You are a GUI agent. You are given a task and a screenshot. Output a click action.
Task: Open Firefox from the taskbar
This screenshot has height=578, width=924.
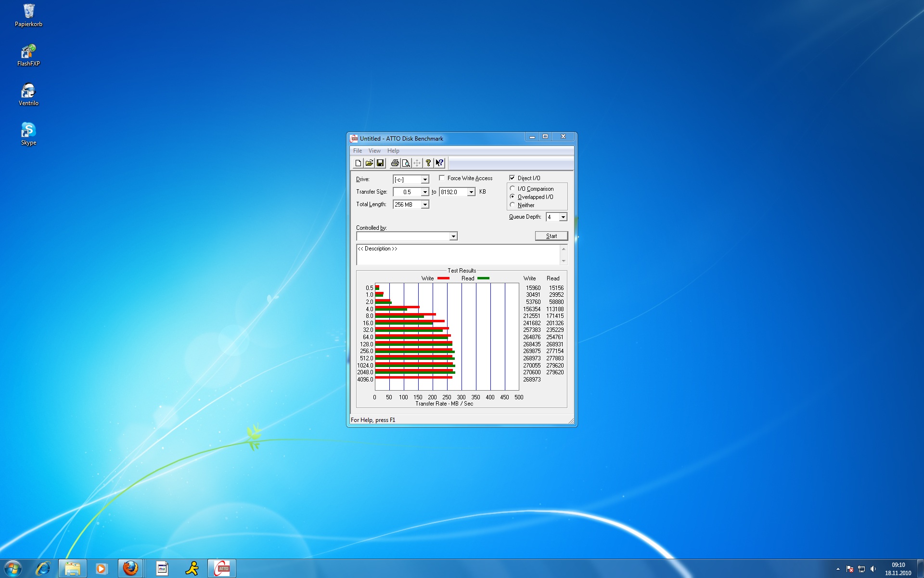click(130, 568)
